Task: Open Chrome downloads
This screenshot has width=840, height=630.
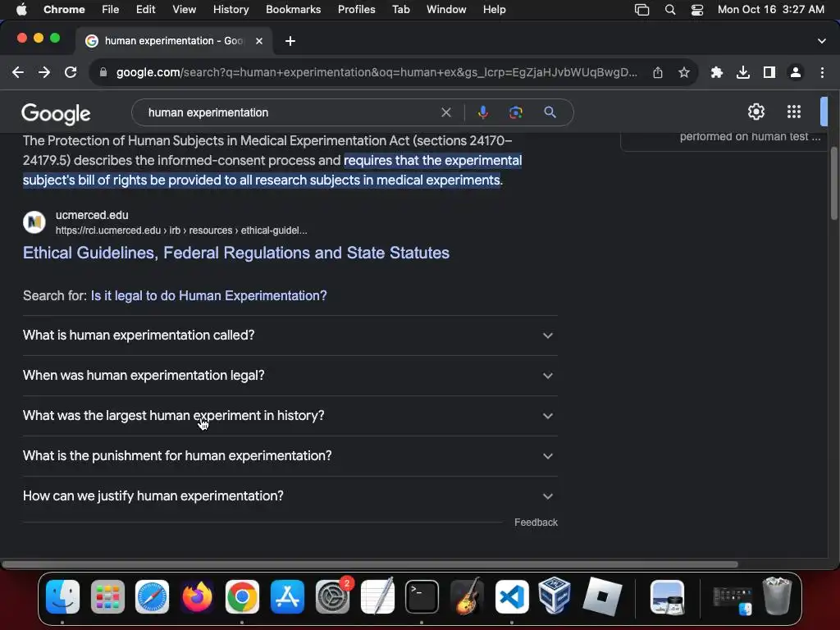Action: point(743,72)
